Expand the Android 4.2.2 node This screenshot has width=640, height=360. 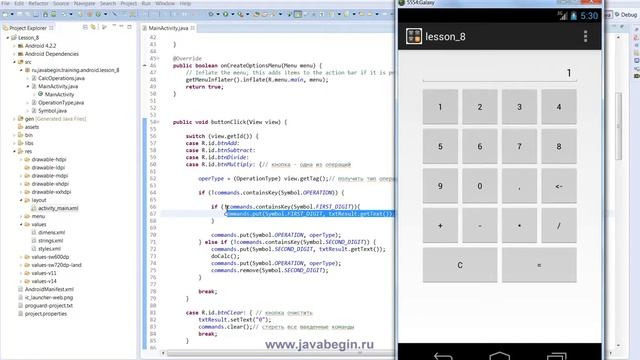pos(14,46)
